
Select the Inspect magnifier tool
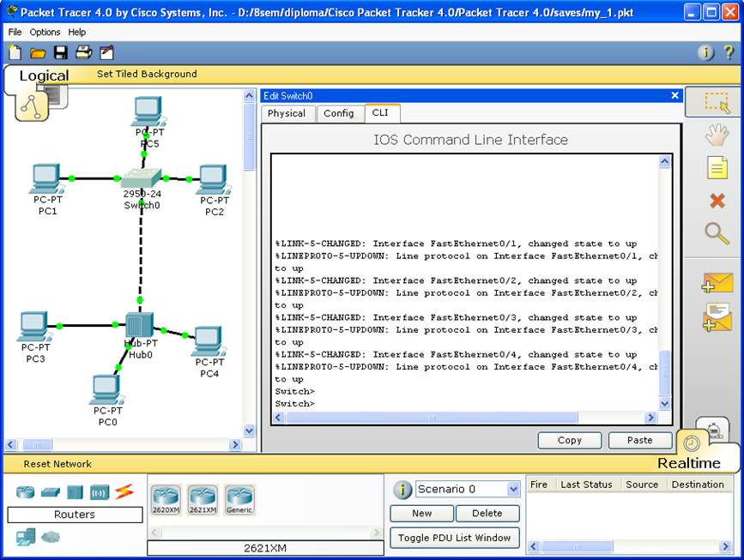[717, 232]
